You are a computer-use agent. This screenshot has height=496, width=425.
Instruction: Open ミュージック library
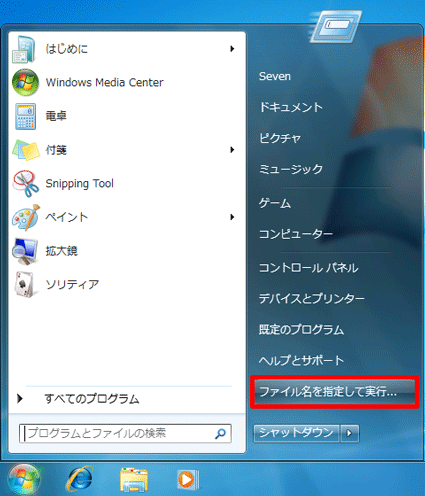291,169
